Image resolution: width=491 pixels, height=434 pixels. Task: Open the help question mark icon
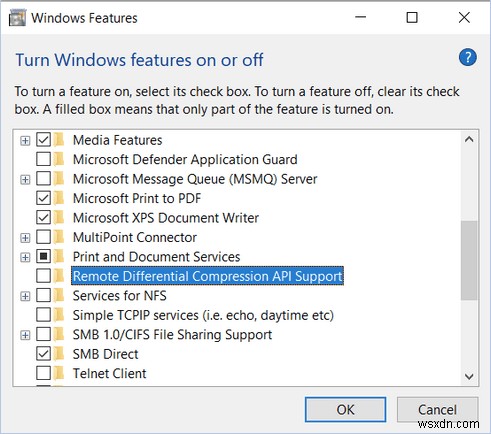[468, 57]
